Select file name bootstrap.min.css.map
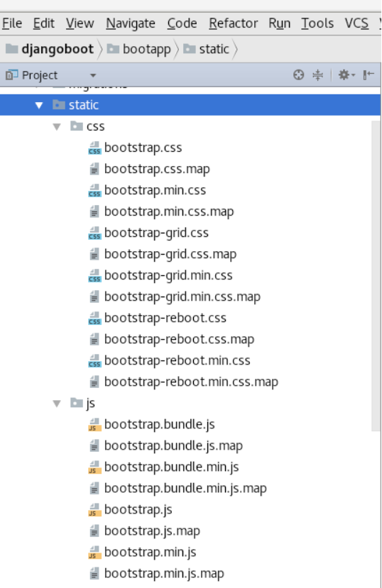 tap(169, 211)
